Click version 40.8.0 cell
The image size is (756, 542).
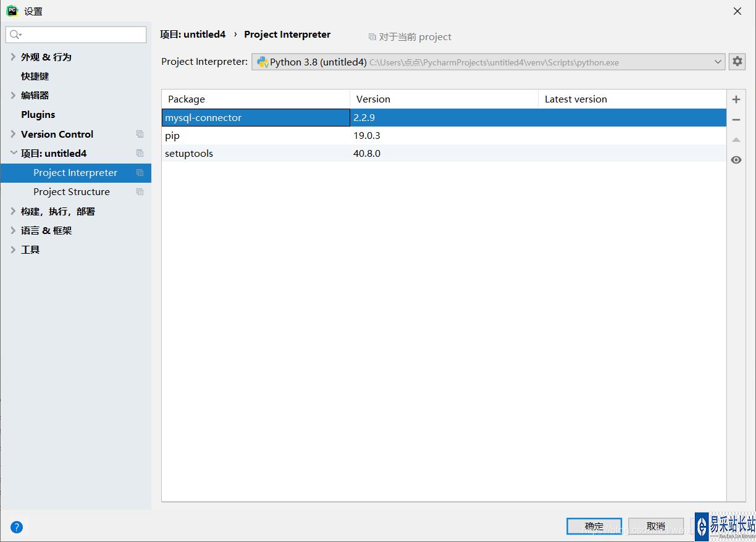pyautogui.click(x=444, y=153)
